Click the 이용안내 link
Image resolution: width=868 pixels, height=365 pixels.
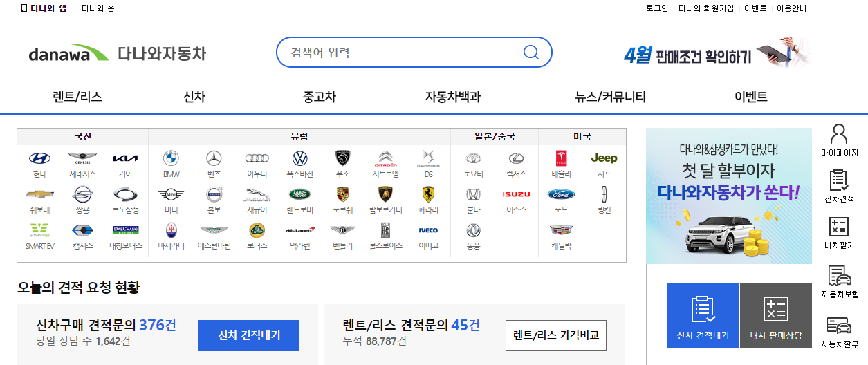pyautogui.click(x=793, y=8)
